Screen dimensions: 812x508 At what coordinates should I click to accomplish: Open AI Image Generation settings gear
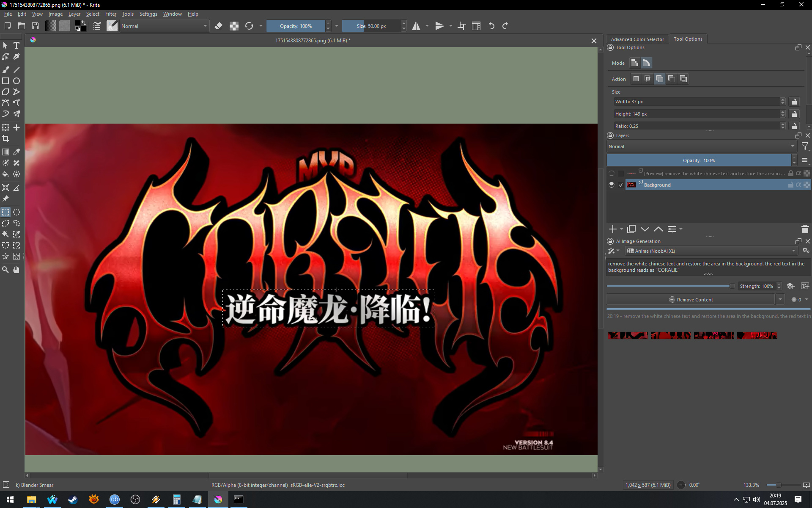(x=806, y=251)
